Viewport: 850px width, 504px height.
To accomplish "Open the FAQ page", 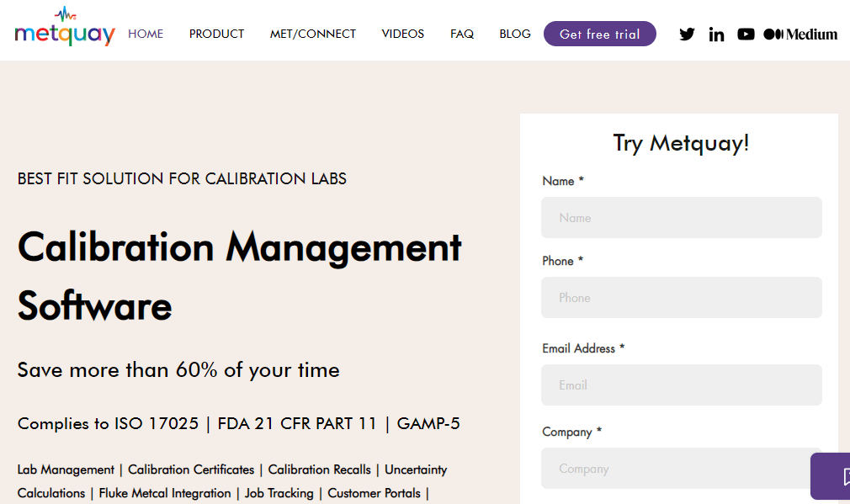I will pos(462,34).
